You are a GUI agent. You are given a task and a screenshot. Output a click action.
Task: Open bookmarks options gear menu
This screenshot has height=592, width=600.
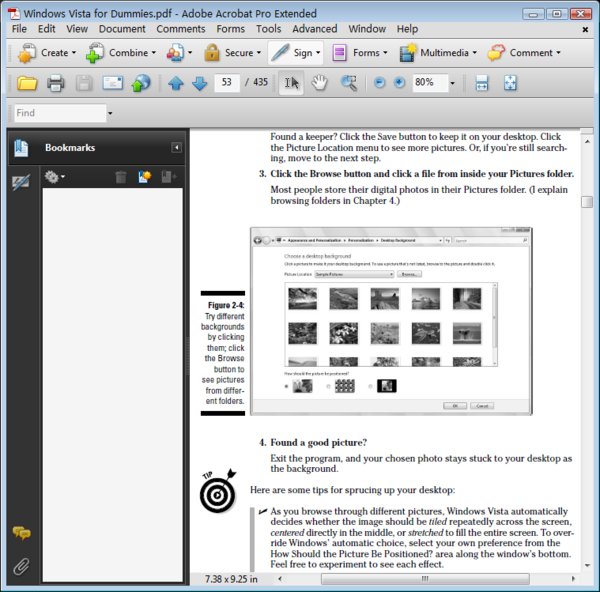[x=54, y=177]
